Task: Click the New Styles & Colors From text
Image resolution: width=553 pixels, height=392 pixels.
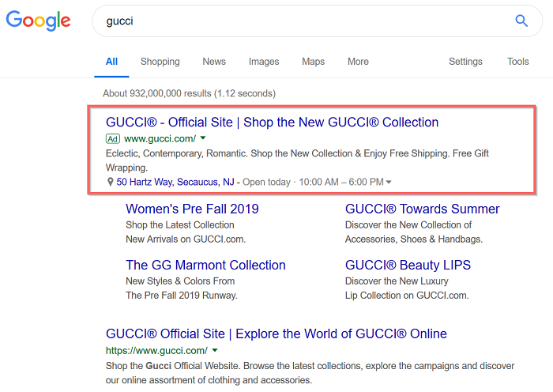Action: (180, 281)
